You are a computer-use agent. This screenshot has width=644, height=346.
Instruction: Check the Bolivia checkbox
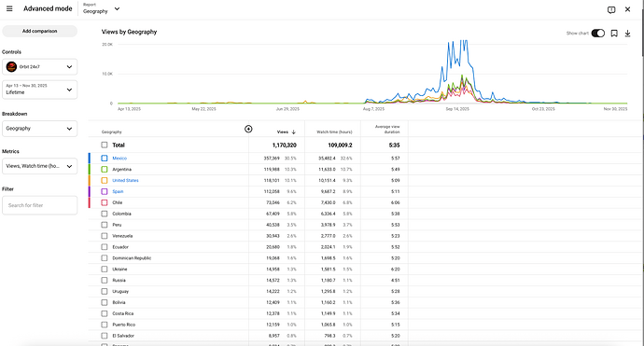coord(105,302)
